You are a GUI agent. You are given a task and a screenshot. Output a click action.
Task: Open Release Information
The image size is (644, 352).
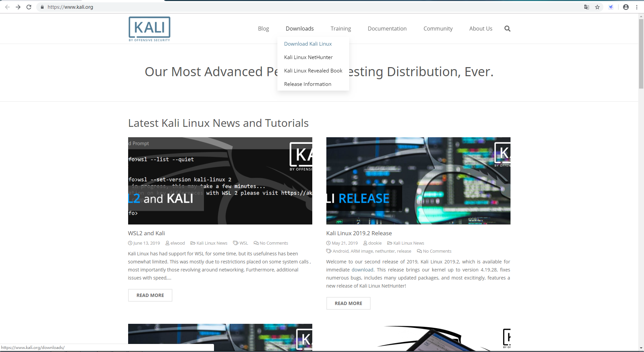click(x=307, y=84)
